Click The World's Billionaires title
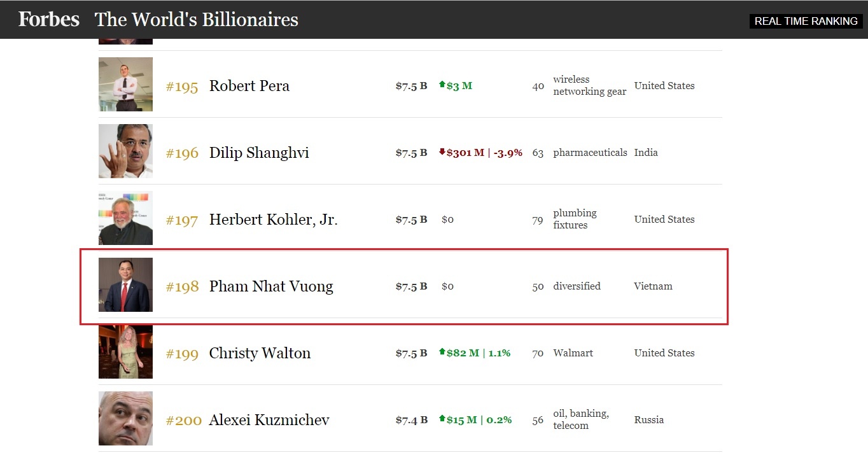 tap(197, 20)
